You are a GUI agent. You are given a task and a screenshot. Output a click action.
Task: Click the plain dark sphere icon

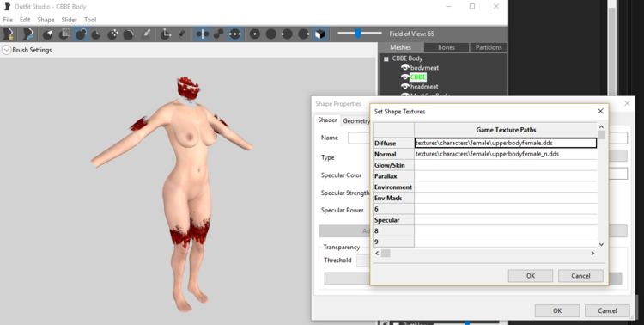pyautogui.click(x=271, y=34)
